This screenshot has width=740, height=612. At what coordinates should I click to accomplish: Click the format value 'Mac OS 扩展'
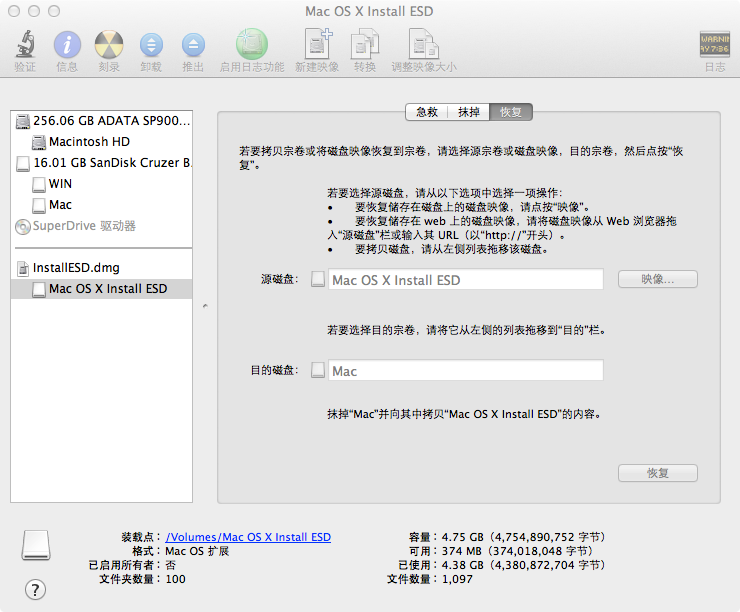[x=197, y=551]
